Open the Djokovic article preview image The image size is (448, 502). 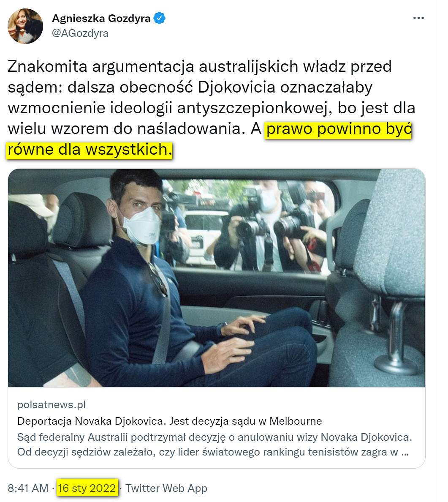click(216, 278)
